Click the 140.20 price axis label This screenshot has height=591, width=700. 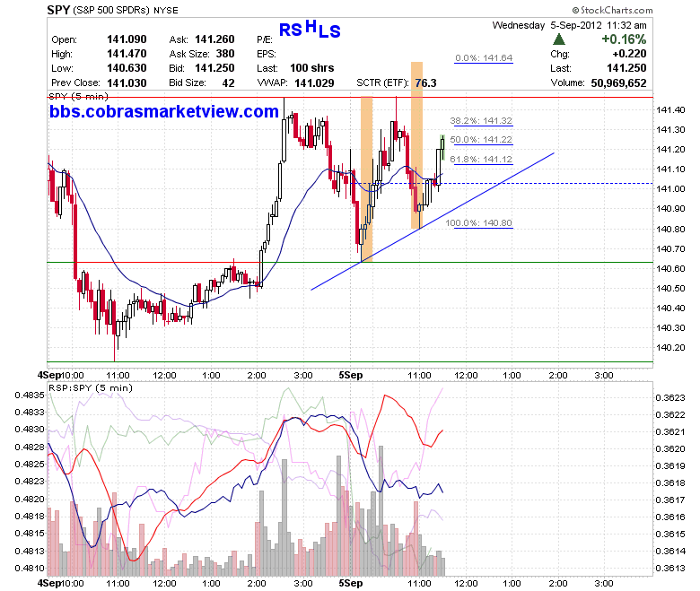pos(670,347)
